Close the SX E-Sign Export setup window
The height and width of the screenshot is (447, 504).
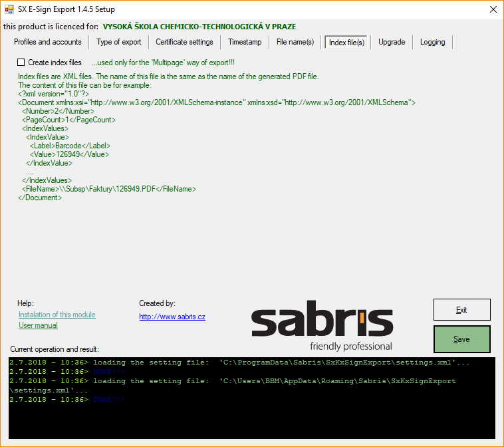pos(493,9)
